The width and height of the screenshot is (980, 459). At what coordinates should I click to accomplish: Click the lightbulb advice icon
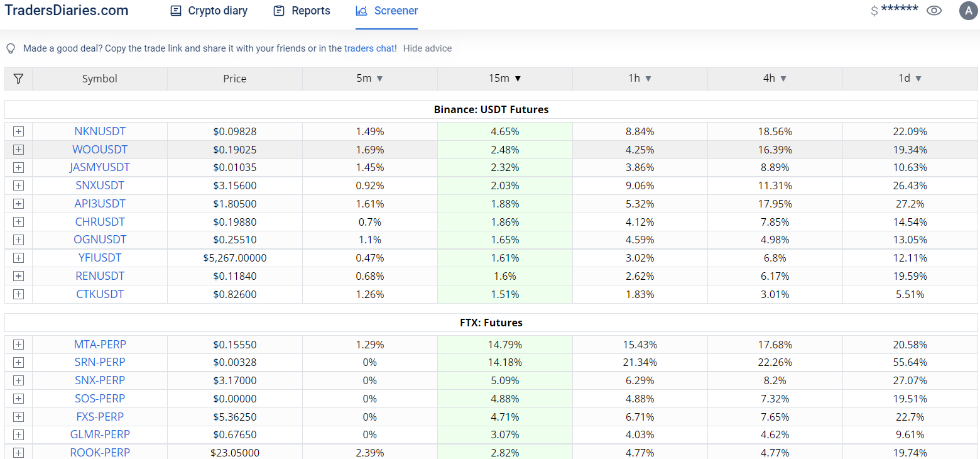(x=11, y=48)
